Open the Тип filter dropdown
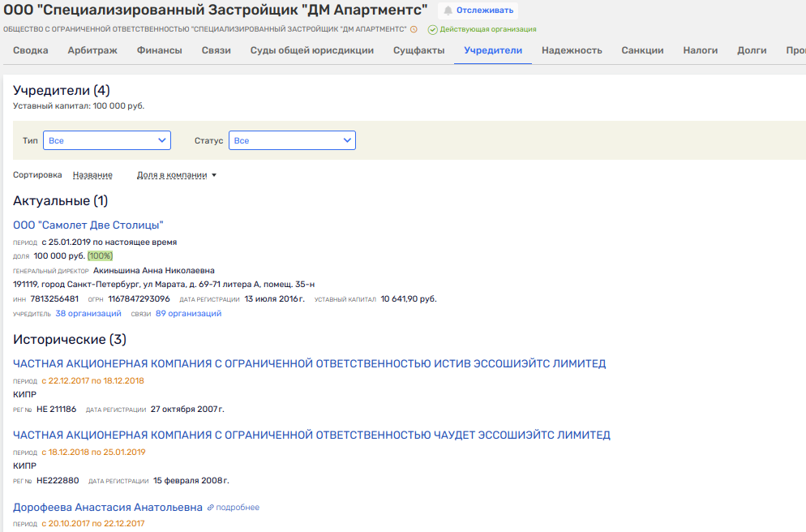The width and height of the screenshot is (806, 532). [x=107, y=140]
